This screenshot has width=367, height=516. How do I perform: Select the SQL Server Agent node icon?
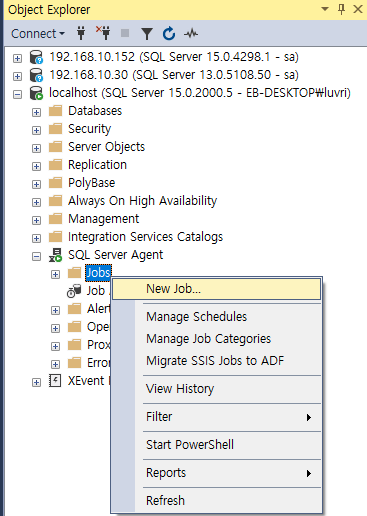coord(55,255)
